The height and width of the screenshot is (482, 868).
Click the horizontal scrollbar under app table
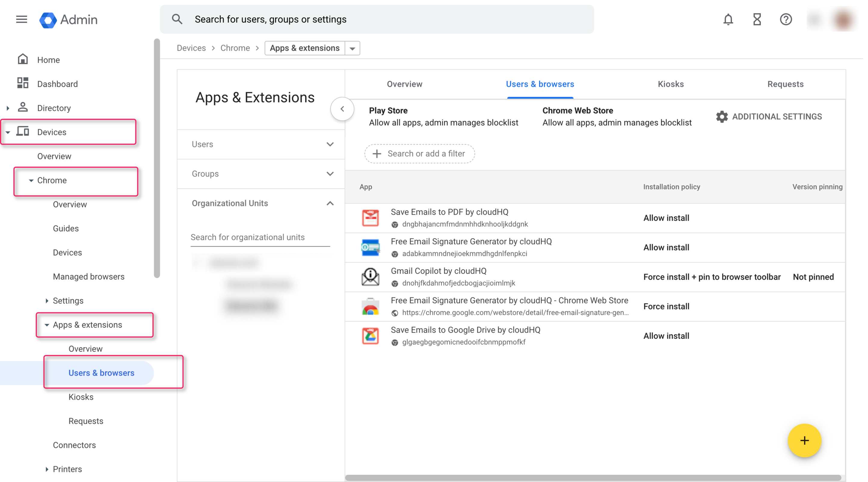[593, 477]
